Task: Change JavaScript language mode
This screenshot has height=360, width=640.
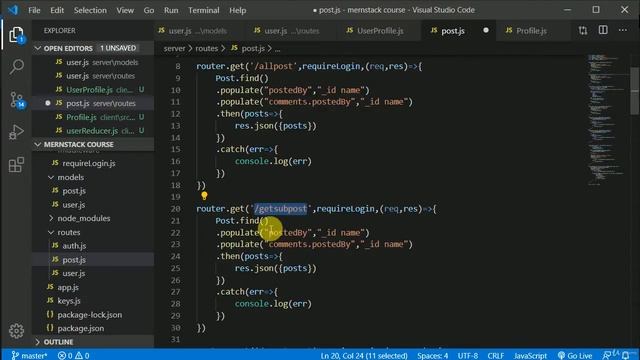Action: click(530, 356)
